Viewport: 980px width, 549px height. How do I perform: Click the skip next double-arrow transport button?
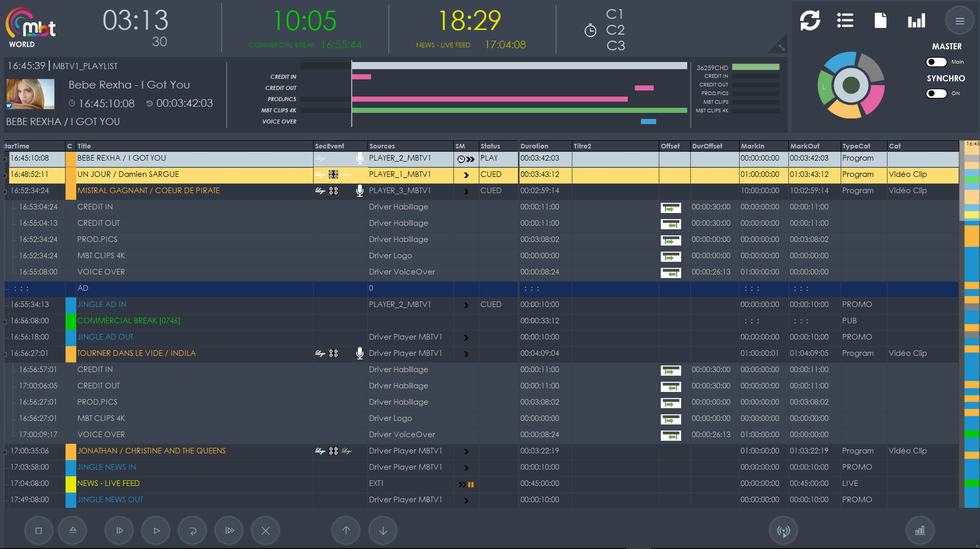tap(229, 531)
